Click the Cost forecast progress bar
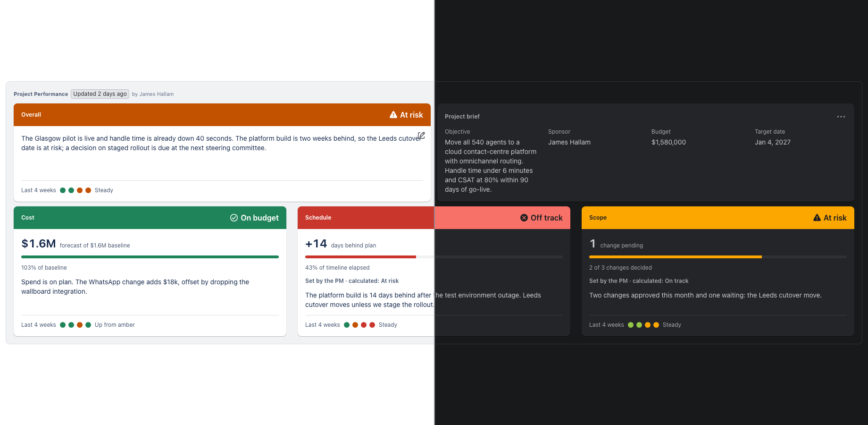The width and height of the screenshot is (868, 425). point(150,257)
